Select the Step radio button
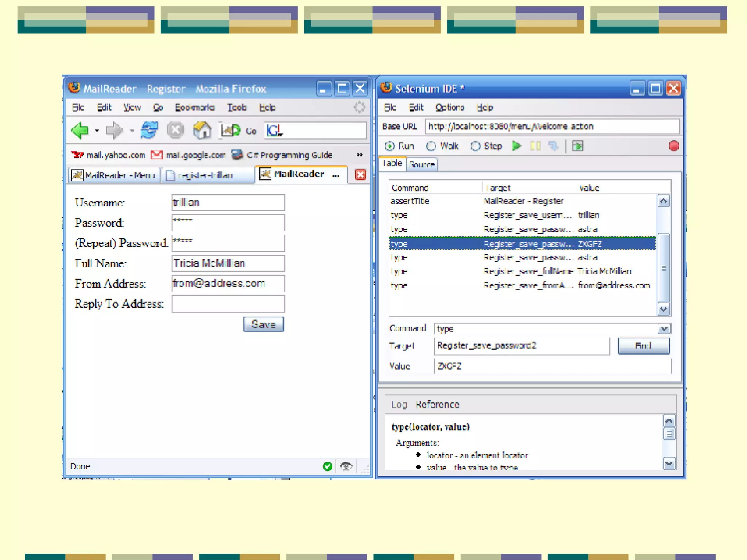The image size is (747, 560). tap(475, 146)
